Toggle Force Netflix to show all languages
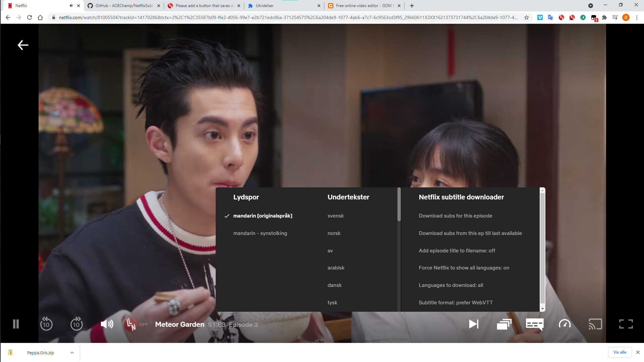The image size is (644, 362). pyautogui.click(x=464, y=268)
